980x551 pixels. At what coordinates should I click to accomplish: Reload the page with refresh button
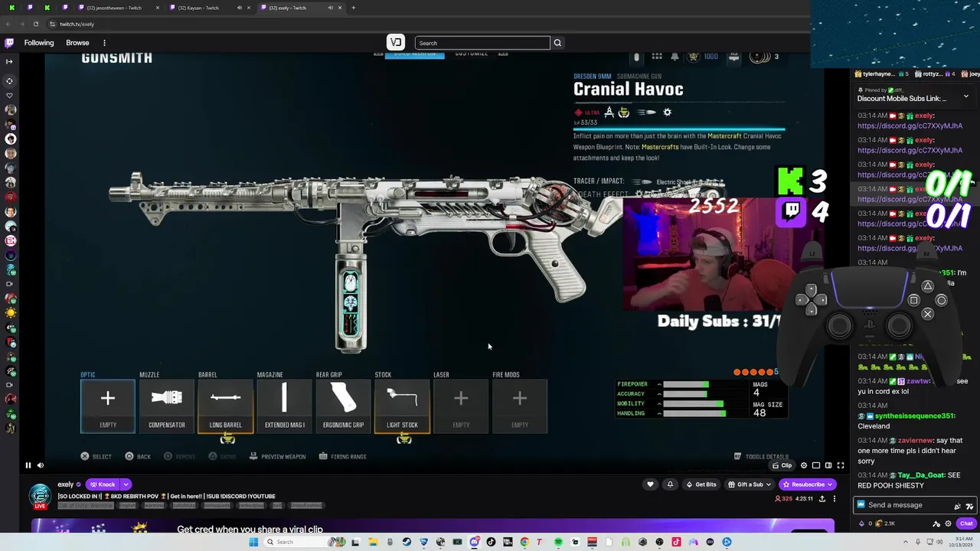coord(36,24)
